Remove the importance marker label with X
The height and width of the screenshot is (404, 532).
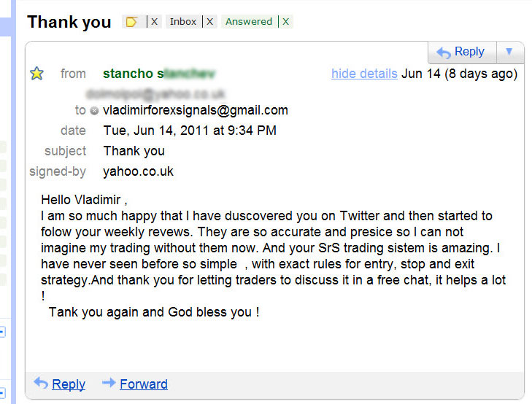155,22
